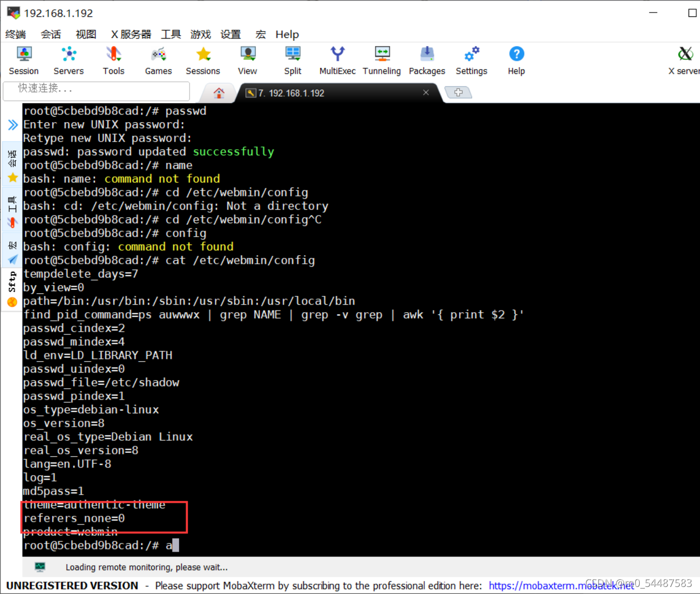Open the Tunneling toolbar icon

(x=382, y=60)
